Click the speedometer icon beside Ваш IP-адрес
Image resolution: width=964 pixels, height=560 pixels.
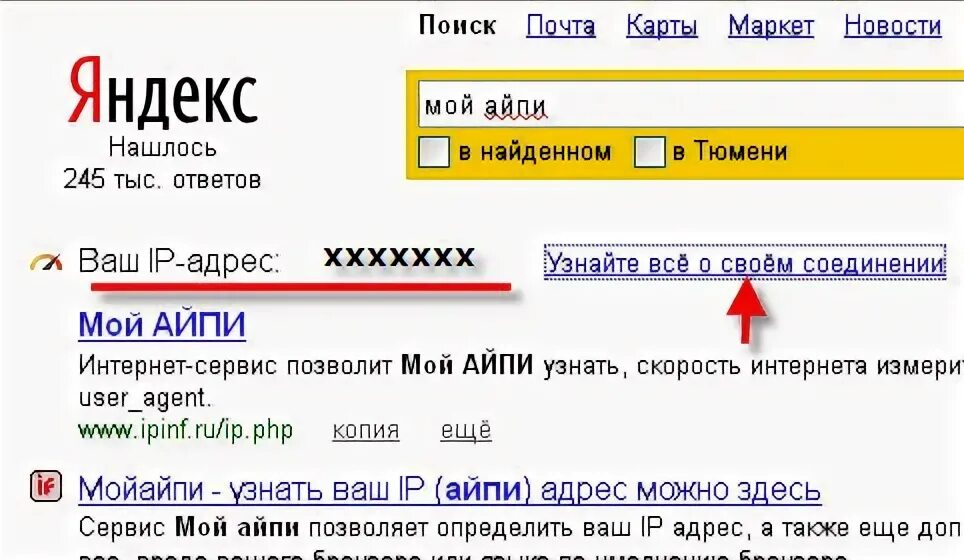point(46,262)
